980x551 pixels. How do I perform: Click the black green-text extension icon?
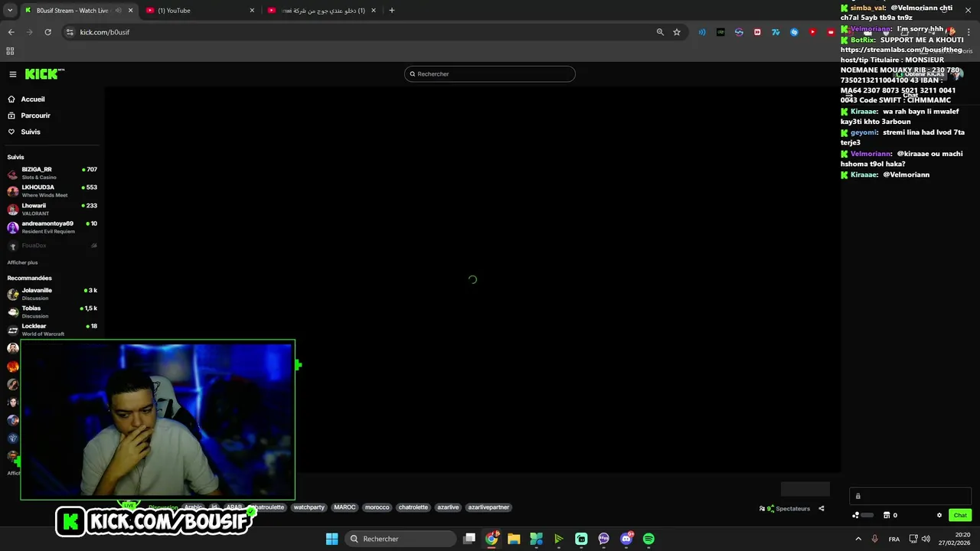(720, 32)
